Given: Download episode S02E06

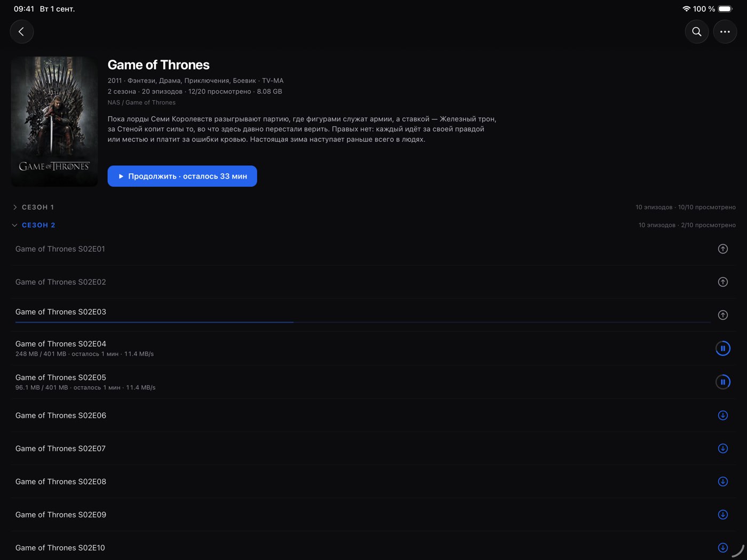Looking at the screenshot, I should point(723,415).
